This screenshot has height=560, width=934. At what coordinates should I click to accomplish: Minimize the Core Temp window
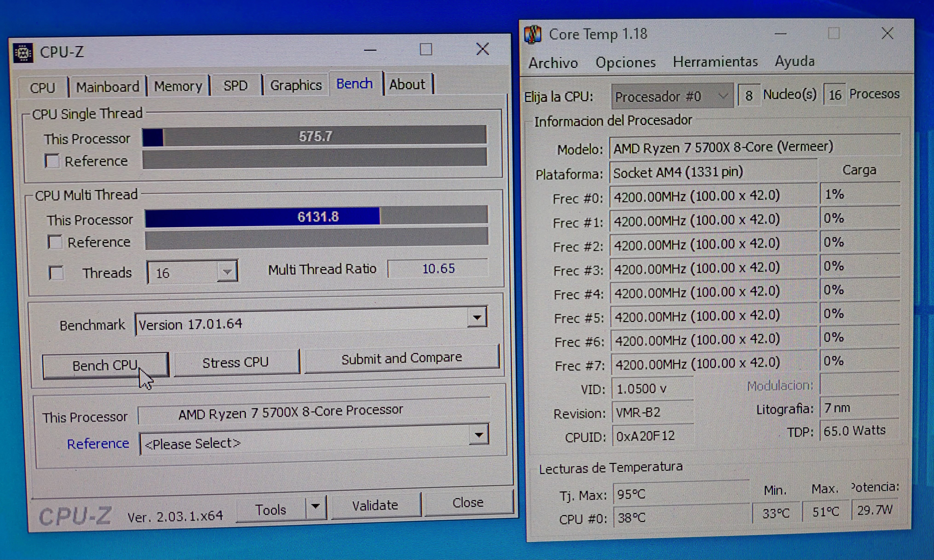(x=780, y=34)
